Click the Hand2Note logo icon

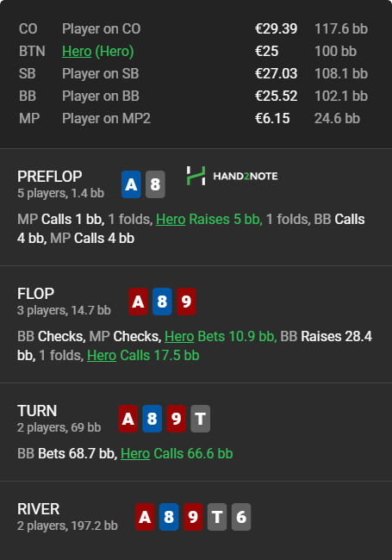pos(196,176)
